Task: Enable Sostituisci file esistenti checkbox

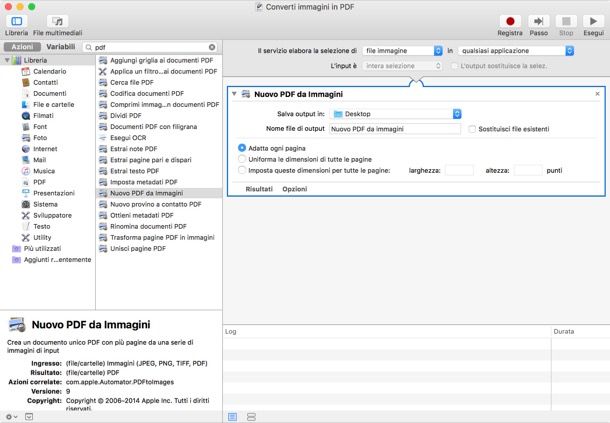Action: pos(472,129)
